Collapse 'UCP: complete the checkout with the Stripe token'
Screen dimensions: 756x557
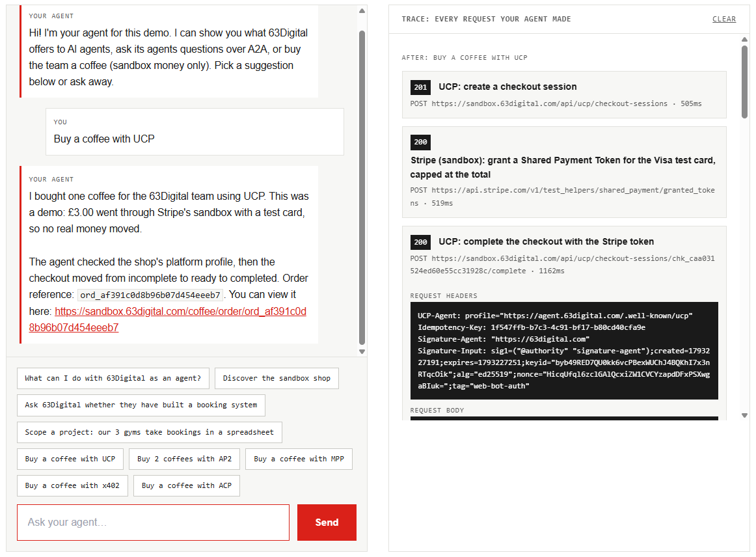547,241
